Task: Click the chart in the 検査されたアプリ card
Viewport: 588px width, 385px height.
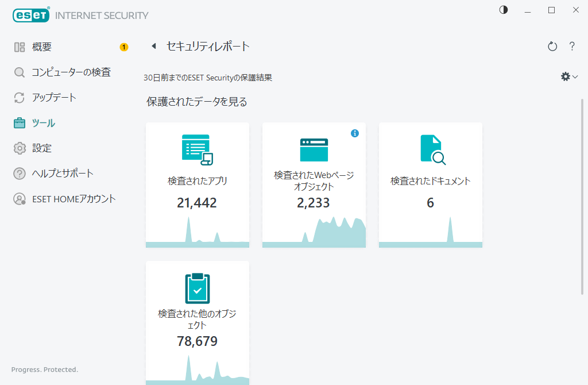Action: coord(198,232)
